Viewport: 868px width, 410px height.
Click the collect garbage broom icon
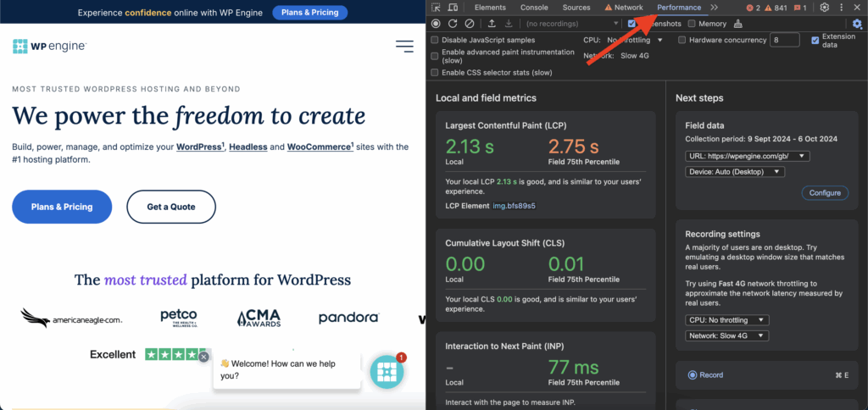coord(737,24)
